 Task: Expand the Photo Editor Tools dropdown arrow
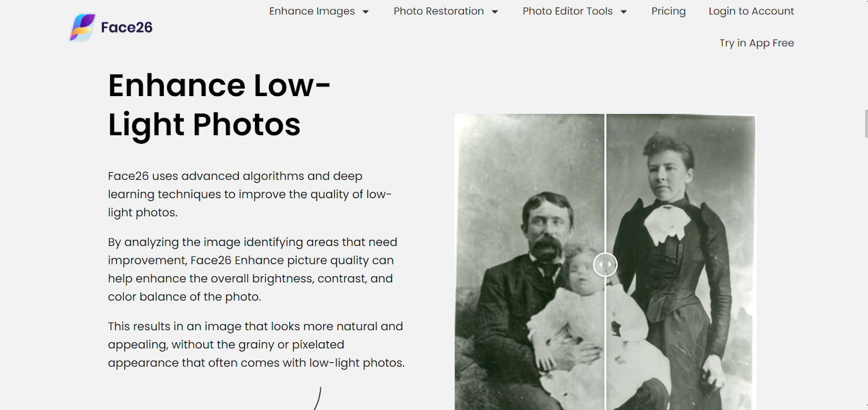(x=624, y=12)
